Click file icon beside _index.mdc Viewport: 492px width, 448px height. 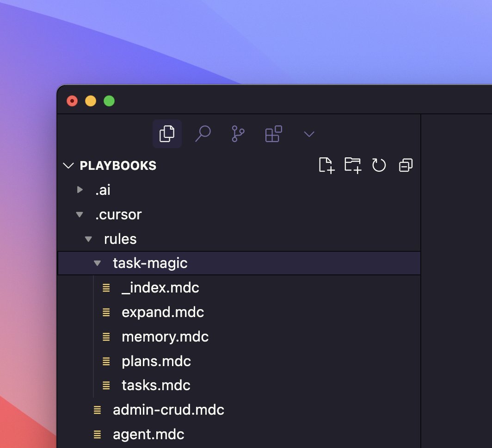pyautogui.click(x=106, y=288)
